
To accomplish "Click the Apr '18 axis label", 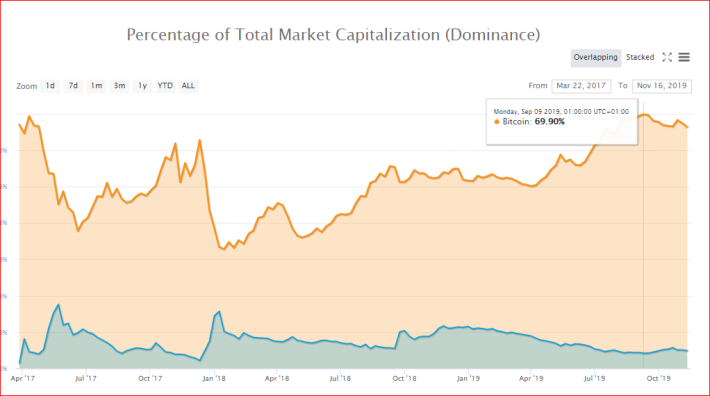I will pos(277,378).
